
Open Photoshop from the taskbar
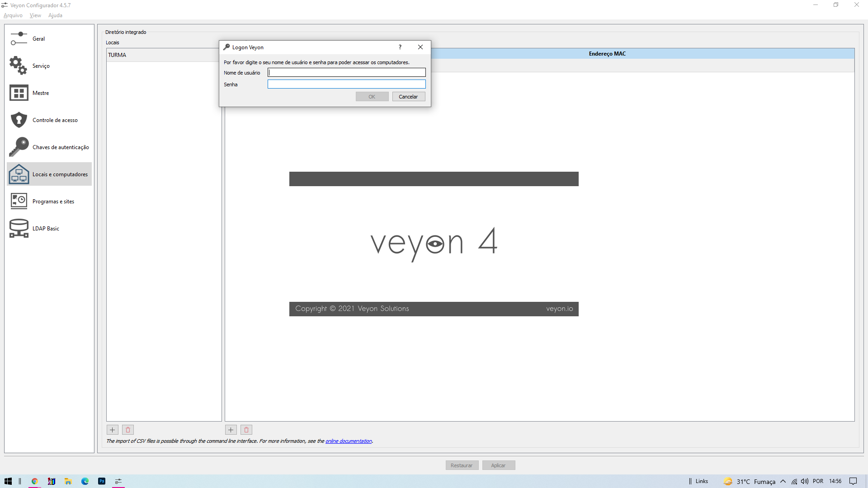[102, 481]
